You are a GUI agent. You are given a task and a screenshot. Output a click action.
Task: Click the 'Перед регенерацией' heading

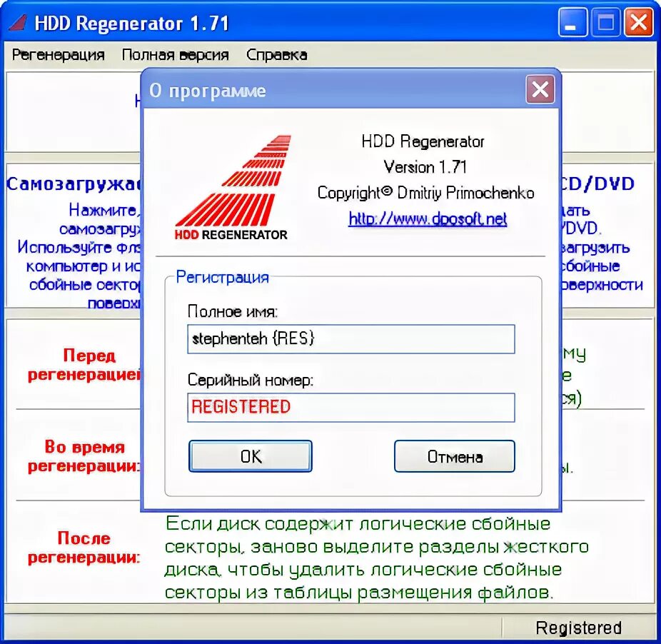pos(84,365)
